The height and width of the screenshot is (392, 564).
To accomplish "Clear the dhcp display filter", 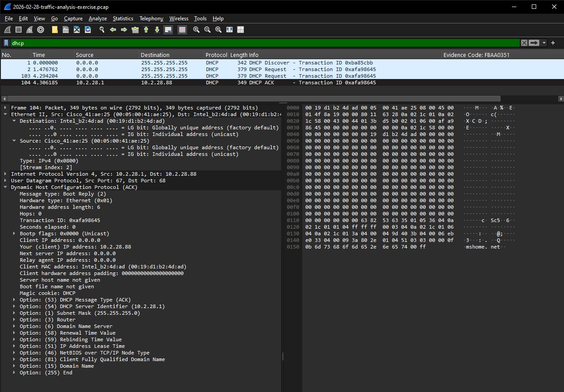I will 524,43.
